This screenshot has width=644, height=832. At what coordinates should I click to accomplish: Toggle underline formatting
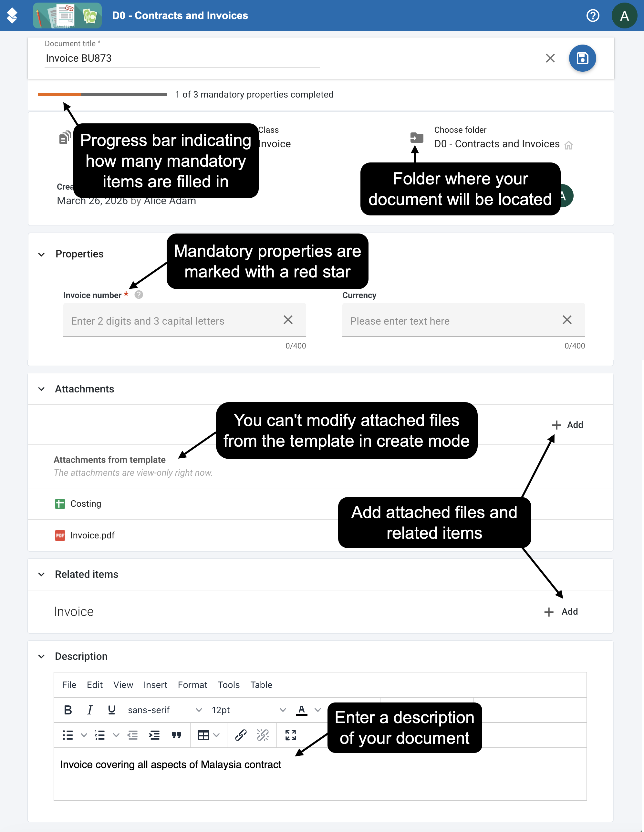(x=112, y=710)
